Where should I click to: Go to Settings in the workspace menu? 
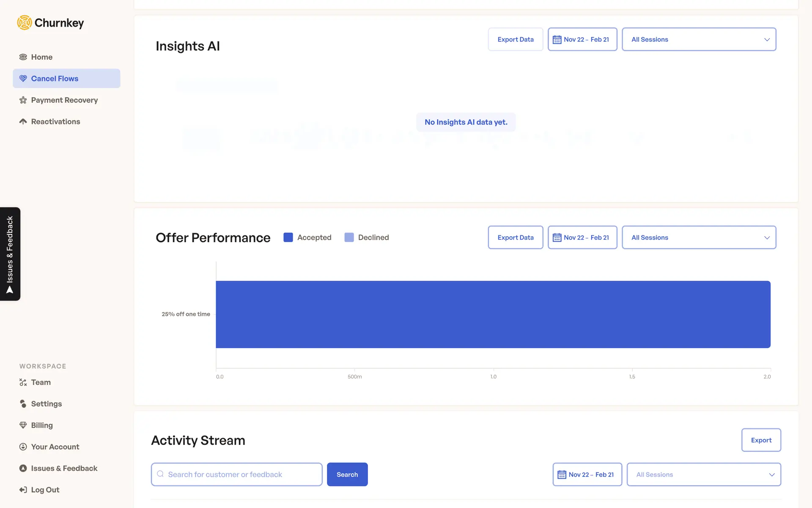(46, 404)
